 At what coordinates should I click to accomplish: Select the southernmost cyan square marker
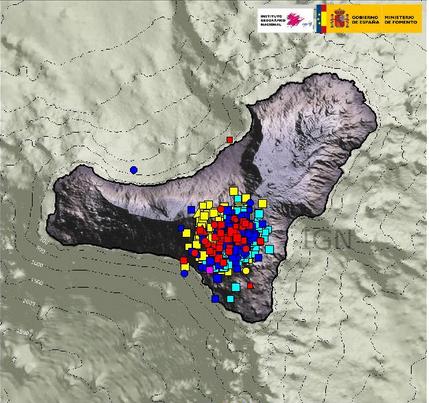230,299
